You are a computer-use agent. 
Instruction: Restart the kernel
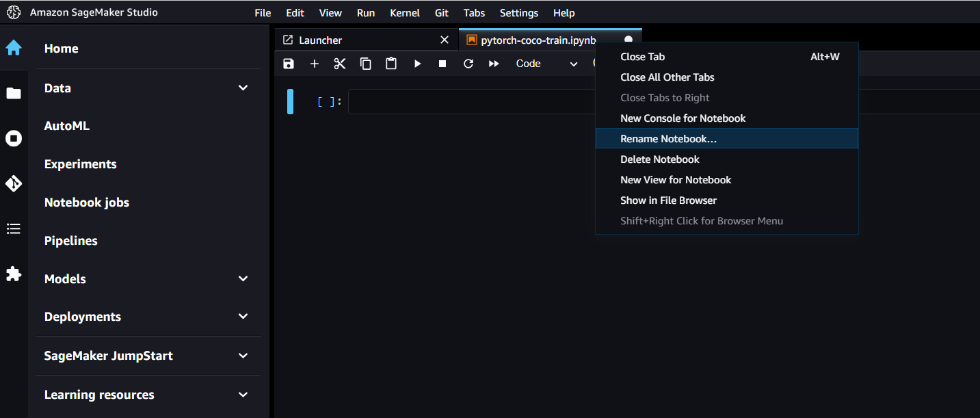pyautogui.click(x=468, y=64)
